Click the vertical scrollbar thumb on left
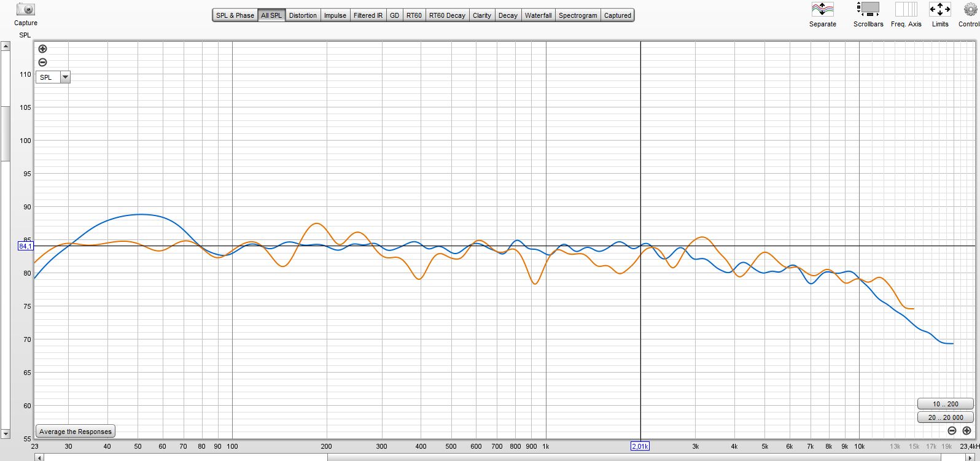The width and height of the screenshot is (980, 461). pos(5,133)
